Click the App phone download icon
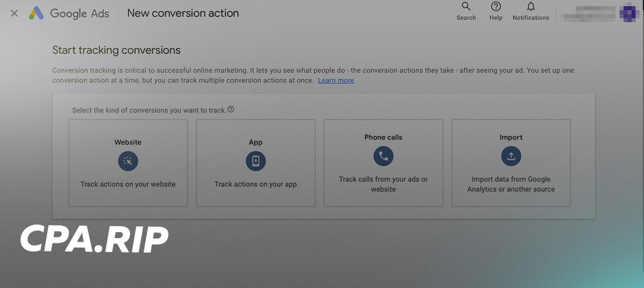The height and width of the screenshot is (288, 644). tap(256, 161)
